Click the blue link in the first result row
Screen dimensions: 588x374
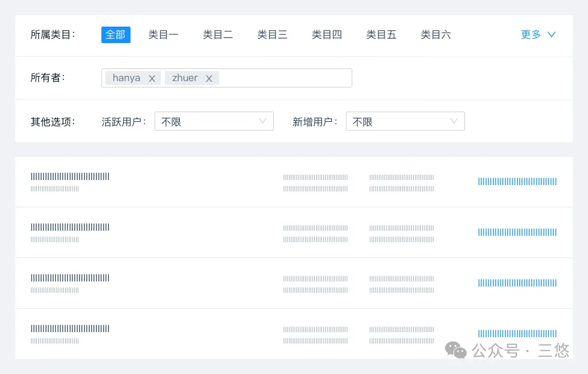click(517, 181)
